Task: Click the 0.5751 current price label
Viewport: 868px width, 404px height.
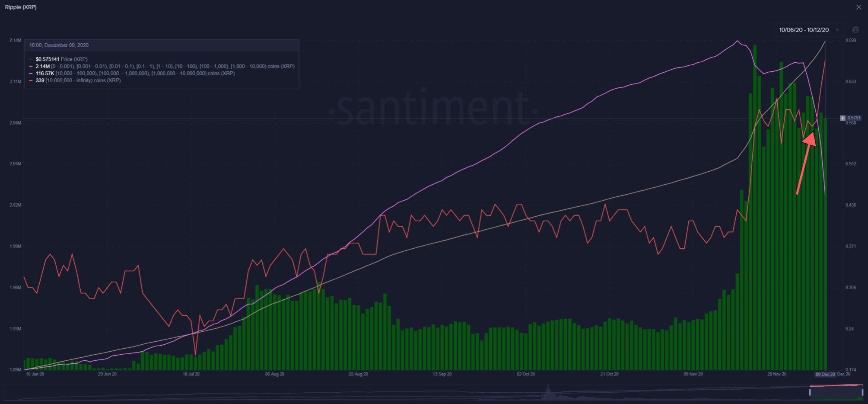Action: (x=853, y=118)
